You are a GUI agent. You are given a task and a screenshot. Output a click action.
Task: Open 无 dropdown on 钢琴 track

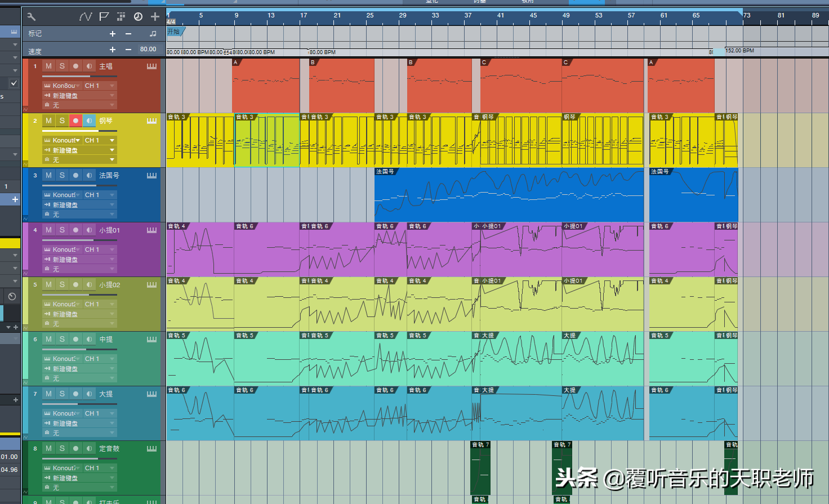click(79, 160)
